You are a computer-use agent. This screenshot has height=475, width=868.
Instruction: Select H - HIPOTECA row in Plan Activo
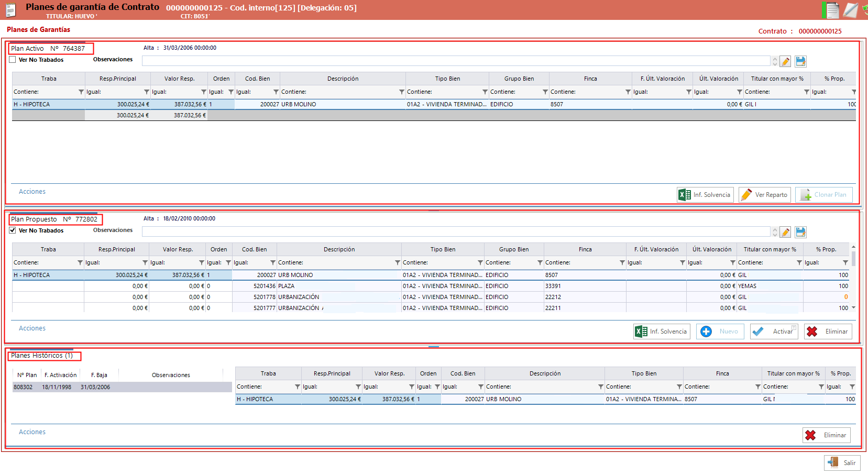coord(434,104)
